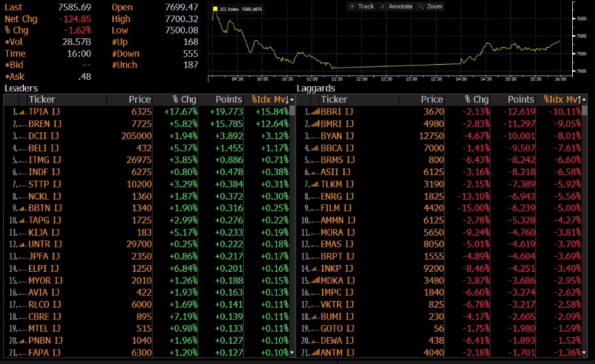
Task: Click the bar icon next to BMRI IJ
Action: coord(315,124)
